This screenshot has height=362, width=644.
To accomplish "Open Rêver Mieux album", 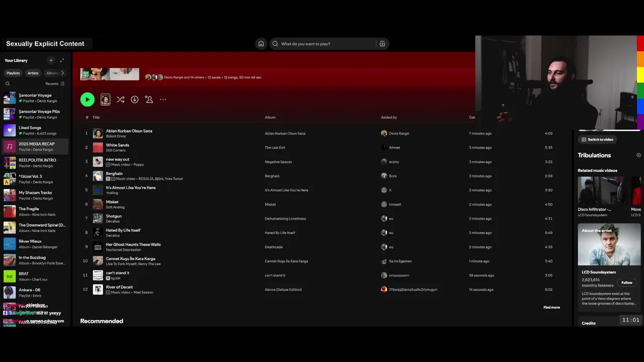I will point(34,244).
